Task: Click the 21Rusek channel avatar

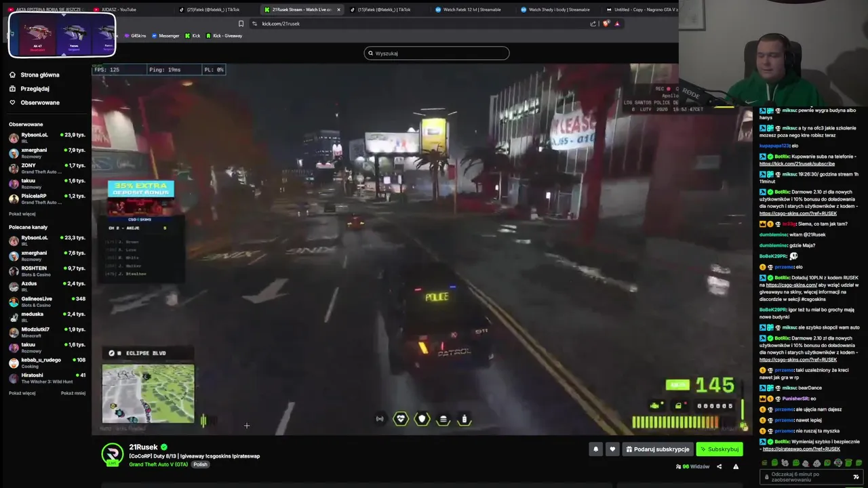Action: (113, 455)
